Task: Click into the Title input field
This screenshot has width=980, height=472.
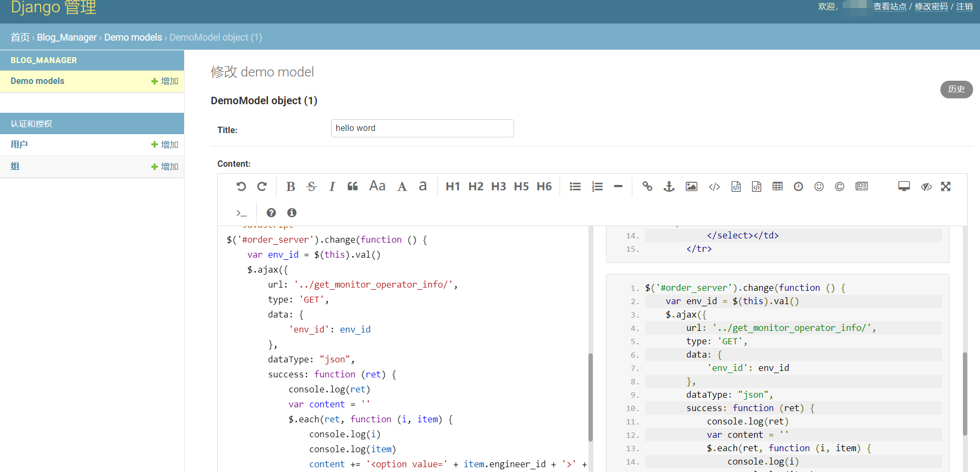Action: [x=423, y=128]
